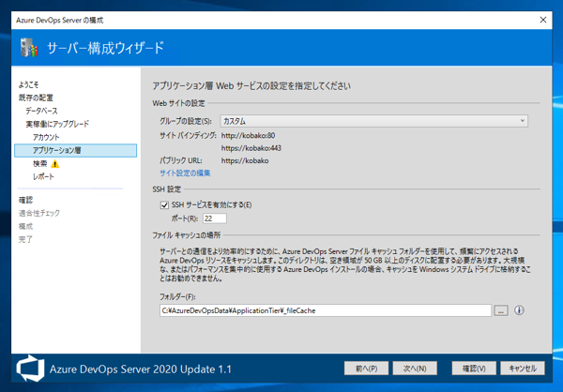The width and height of the screenshot is (563, 392).
Task: Select 実稼働にアップグレード step
Action: point(57,124)
